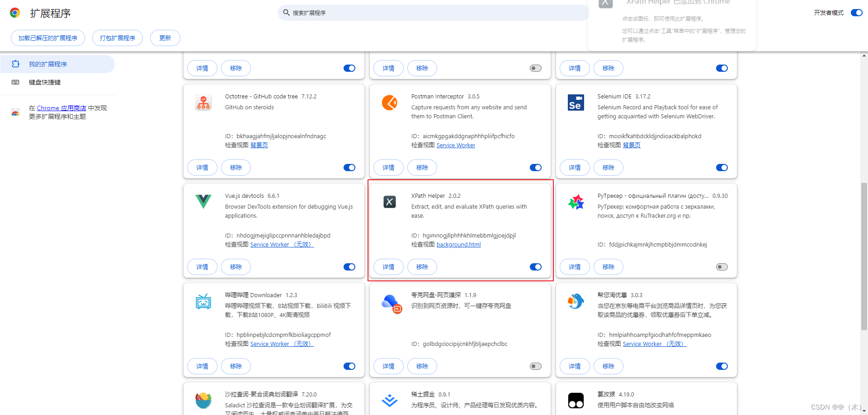
Task: Click 详情 for XPath Helper
Action: (x=388, y=267)
